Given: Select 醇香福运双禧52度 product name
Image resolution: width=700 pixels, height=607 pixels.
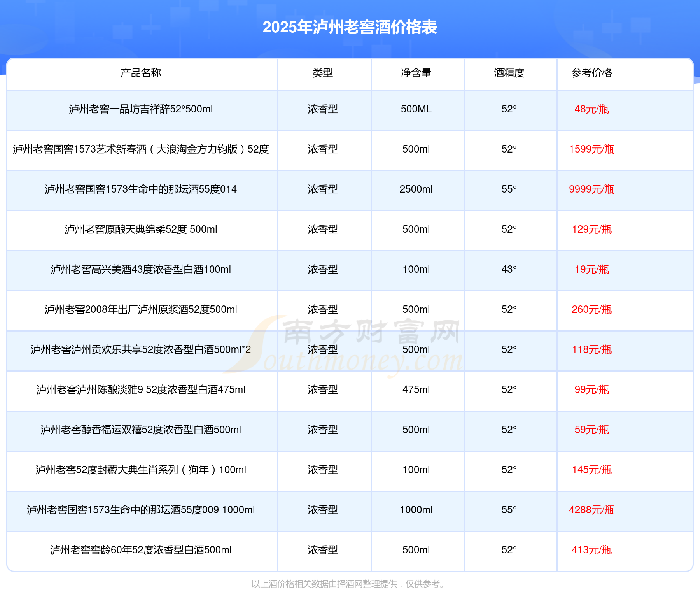Looking at the screenshot, I should click(x=141, y=430).
